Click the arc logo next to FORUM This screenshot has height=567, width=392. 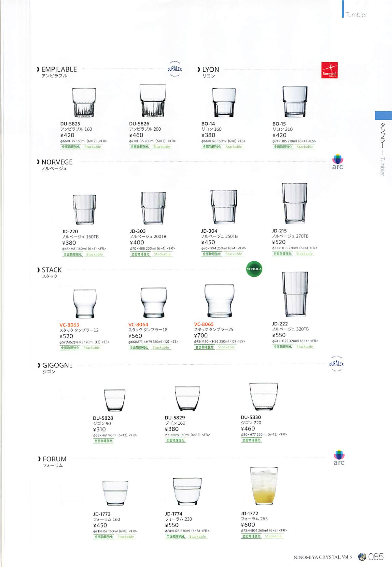(x=339, y=458)
